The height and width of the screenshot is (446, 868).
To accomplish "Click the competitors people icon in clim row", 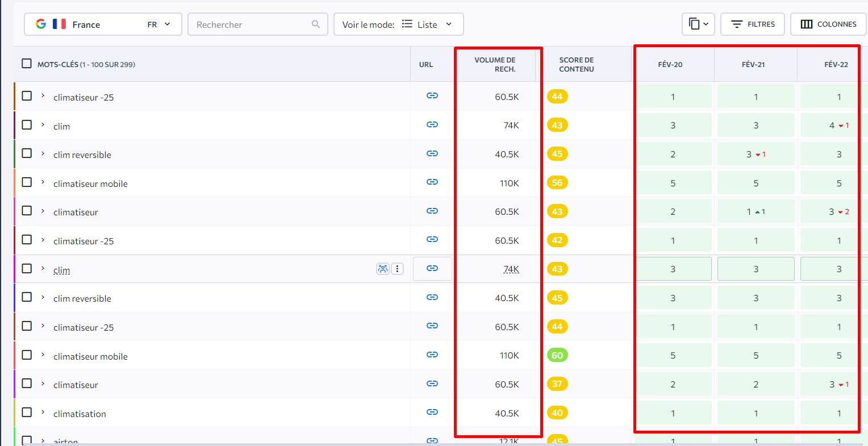I will (383, 269).
